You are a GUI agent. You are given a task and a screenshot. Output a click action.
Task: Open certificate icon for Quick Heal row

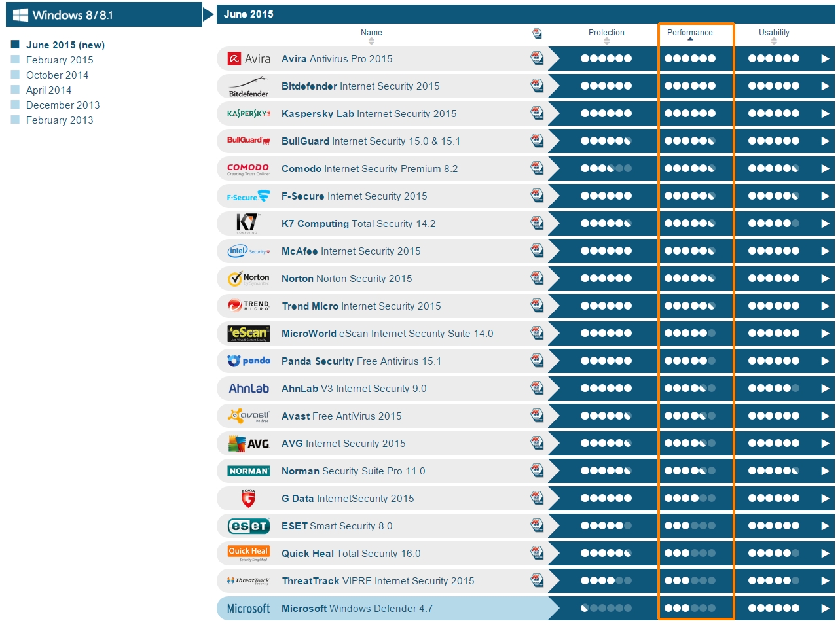point(537,553)
